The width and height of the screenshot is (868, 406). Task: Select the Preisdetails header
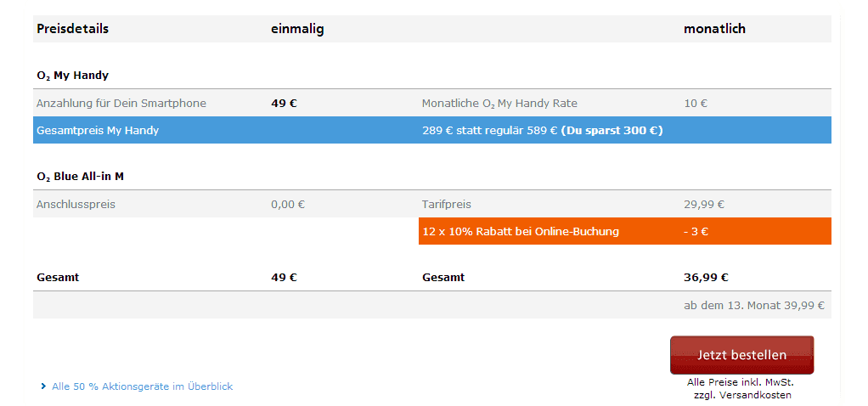tap(72, 29)
